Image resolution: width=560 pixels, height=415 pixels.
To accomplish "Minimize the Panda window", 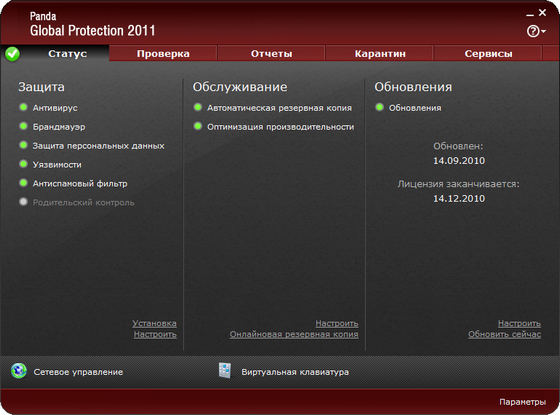I will (x=530, y=14).
